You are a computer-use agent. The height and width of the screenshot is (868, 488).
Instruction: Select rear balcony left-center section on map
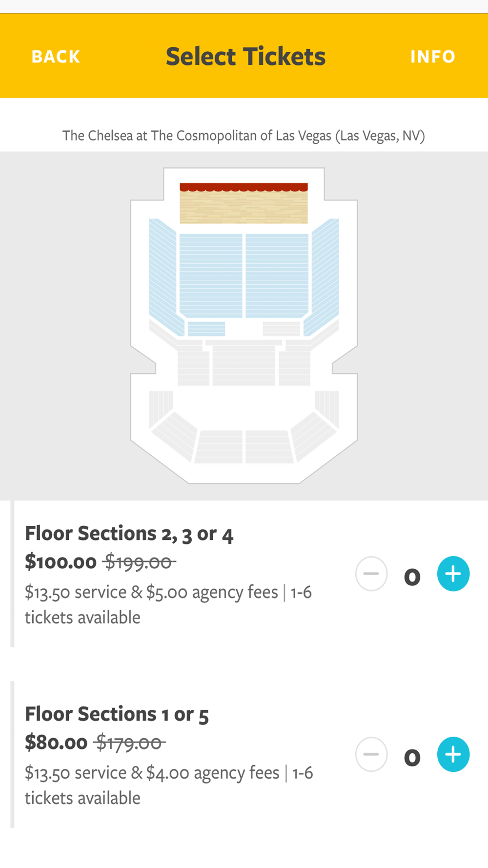pos(219,447)
